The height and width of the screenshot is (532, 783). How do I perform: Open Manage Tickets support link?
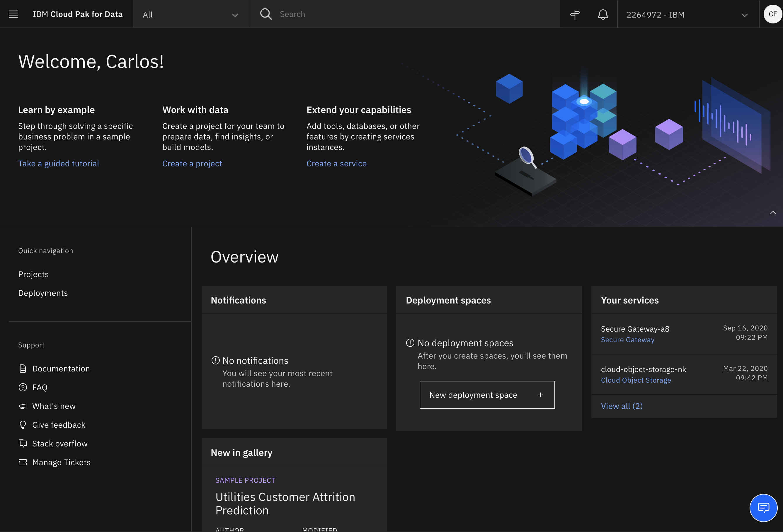pos(61,462)
